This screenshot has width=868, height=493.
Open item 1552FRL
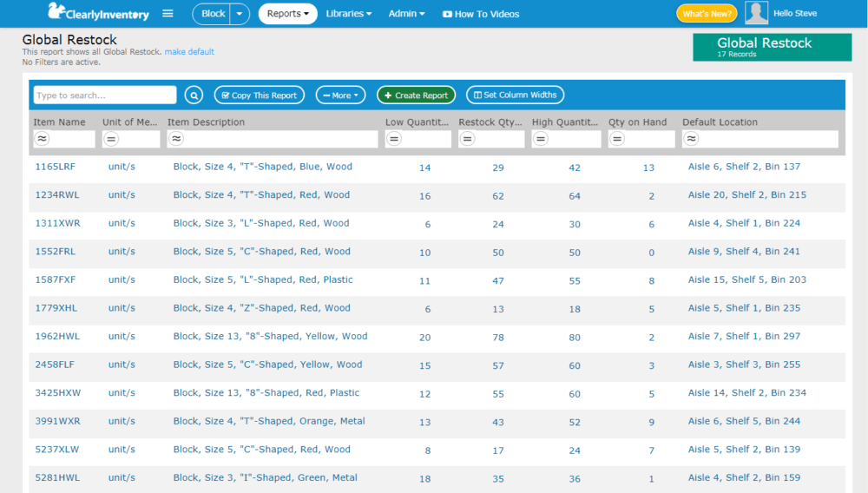pos(56,251)
